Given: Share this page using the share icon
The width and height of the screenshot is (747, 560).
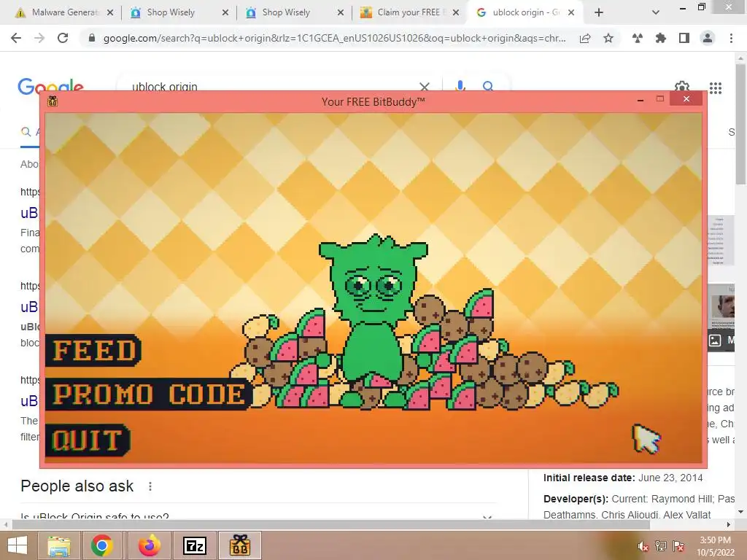Looking at the screenshot, I should click(585, 38).
